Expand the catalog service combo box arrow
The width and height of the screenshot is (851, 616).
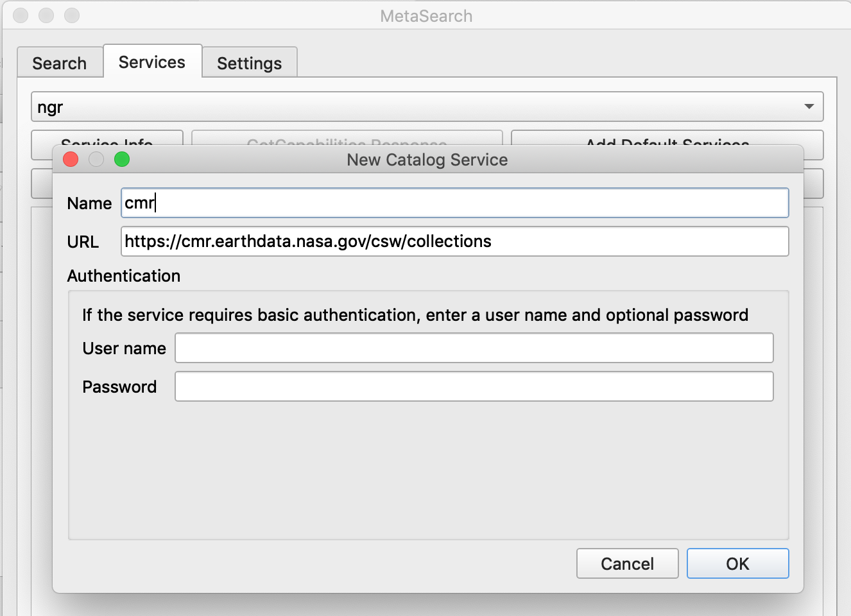click(x=811, y=107)
